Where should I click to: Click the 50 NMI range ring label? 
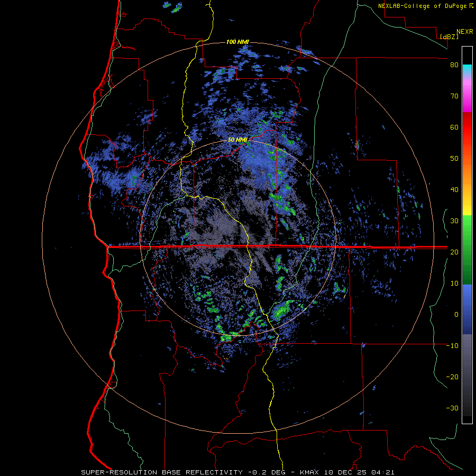pos(237,140)
